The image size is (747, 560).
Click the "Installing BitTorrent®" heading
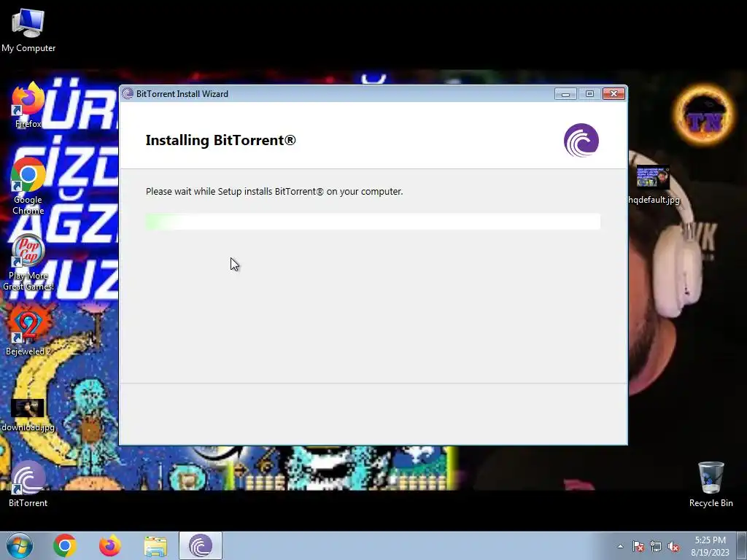coord(220,140)
